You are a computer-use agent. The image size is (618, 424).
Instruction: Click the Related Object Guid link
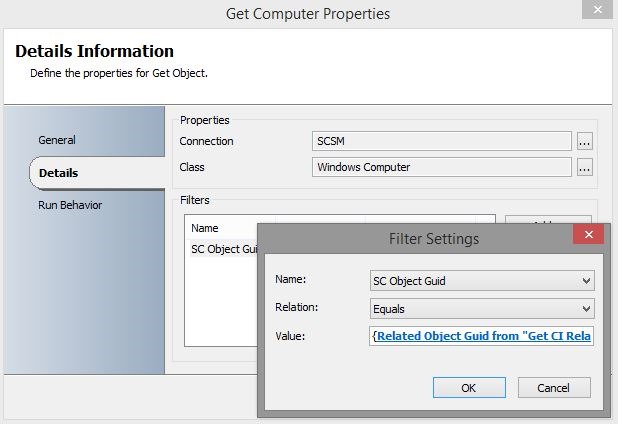[484, 337]
